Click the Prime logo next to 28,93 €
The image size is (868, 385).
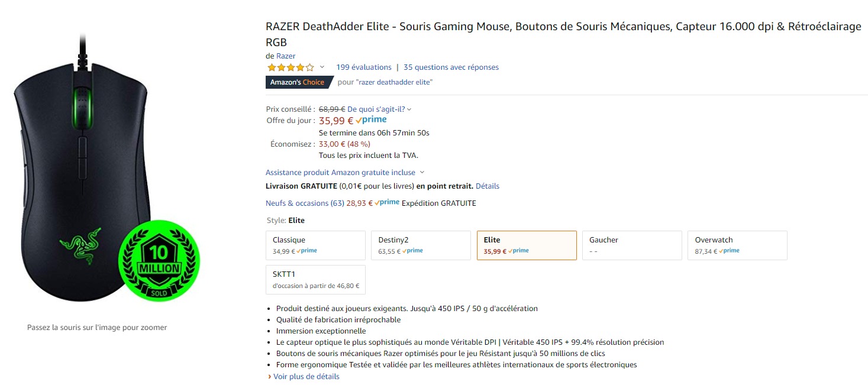[387, 203]
